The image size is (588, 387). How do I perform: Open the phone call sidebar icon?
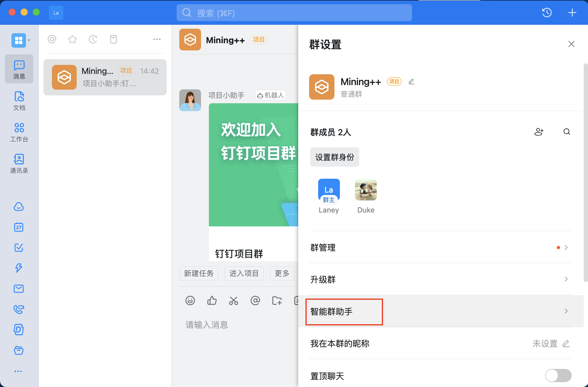click(19, 309)
